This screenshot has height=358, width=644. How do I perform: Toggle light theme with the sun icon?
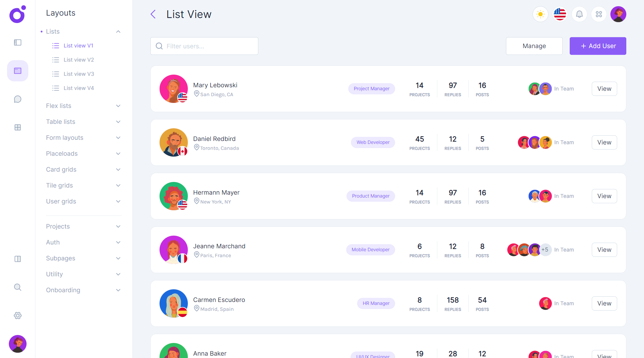[x=540, y=14]
